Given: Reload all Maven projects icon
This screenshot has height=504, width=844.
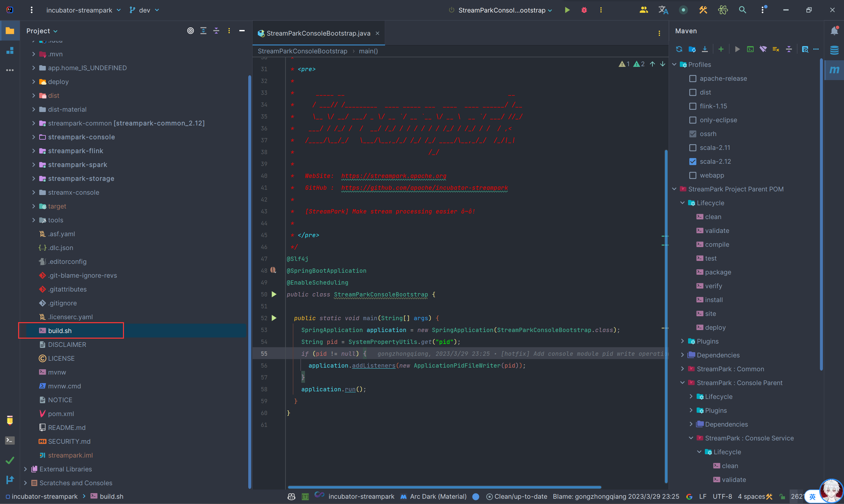Looking at the screenshot, I should click(679, 49).
